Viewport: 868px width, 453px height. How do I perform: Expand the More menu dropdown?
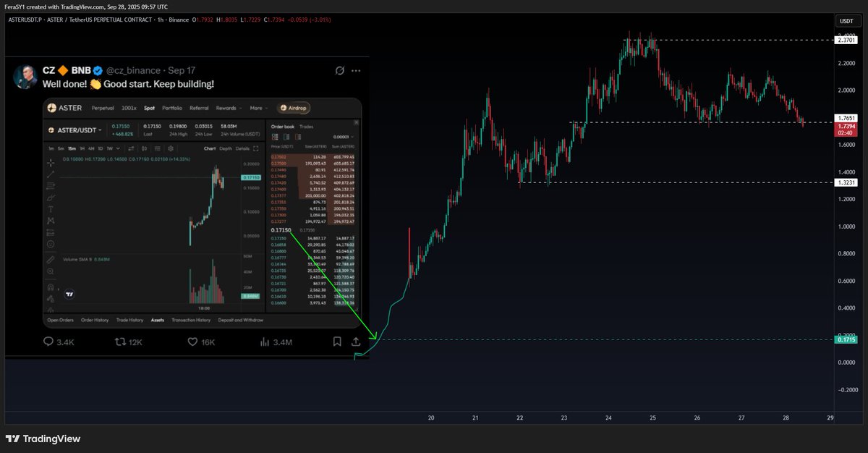pyautogui.click(x=259, y=108)
